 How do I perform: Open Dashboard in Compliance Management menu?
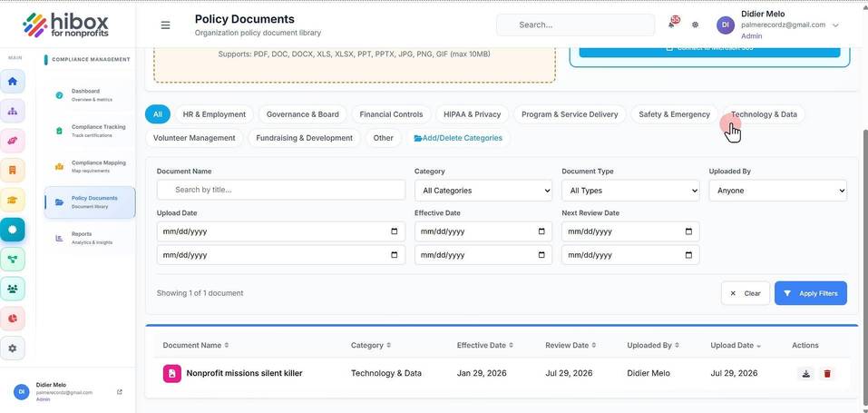(x=89, y=94)
